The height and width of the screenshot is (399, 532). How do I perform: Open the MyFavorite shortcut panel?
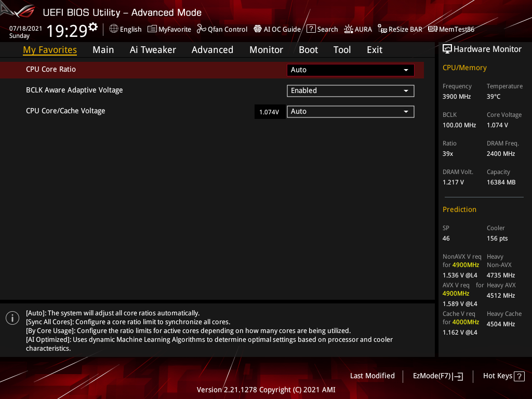169,29
